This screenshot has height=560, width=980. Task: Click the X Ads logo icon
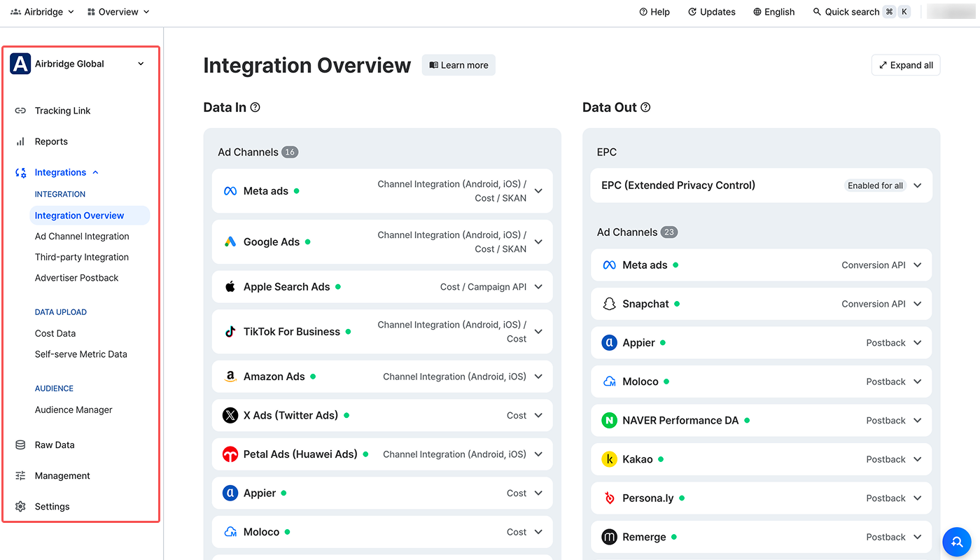[x=230, y=416]
